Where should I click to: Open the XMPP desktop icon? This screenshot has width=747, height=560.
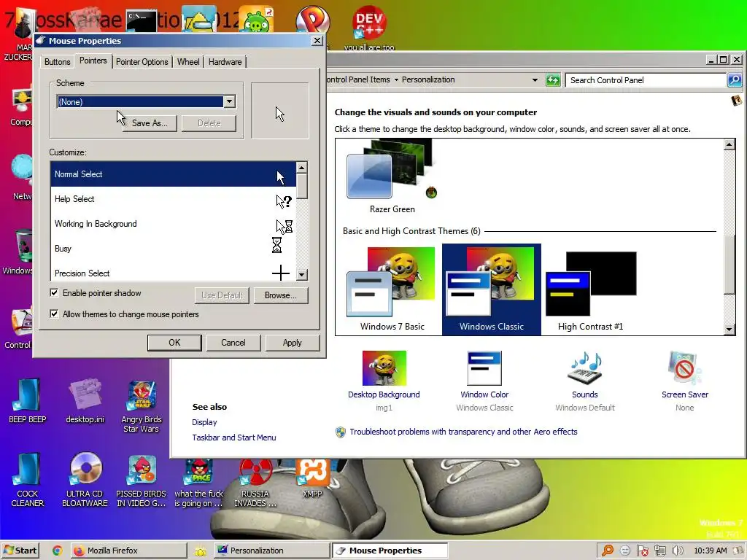click(312, 478)
